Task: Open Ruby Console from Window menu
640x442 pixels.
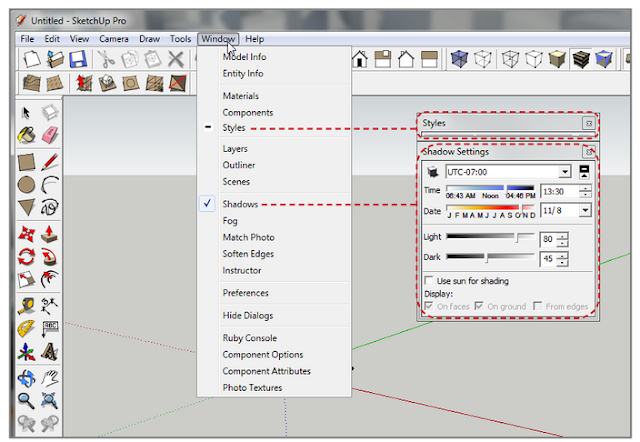Action: pos(250,338)
